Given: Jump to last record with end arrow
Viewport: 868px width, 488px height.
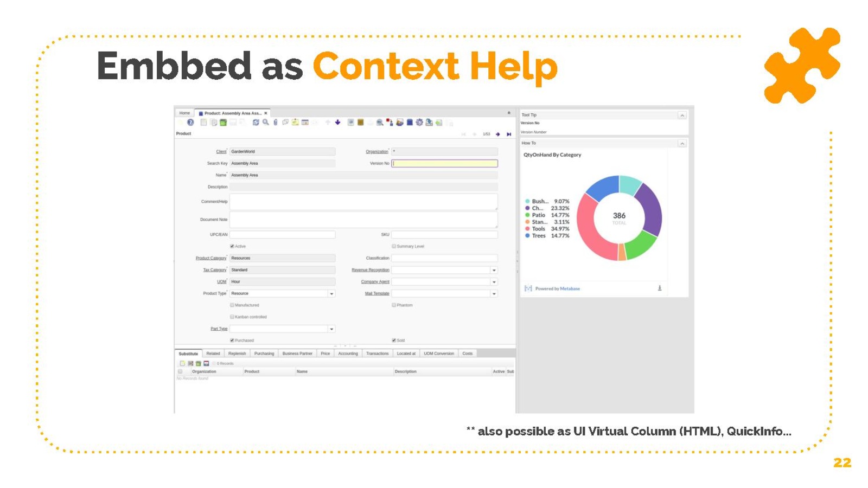Looking at the screenshot, I should 509,134.
